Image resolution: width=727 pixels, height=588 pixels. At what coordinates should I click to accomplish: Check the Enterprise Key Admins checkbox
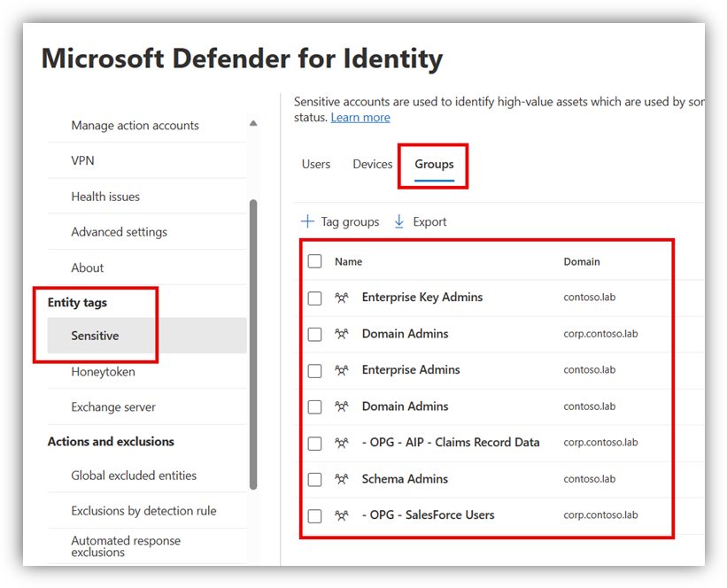[x=315, y=298]
